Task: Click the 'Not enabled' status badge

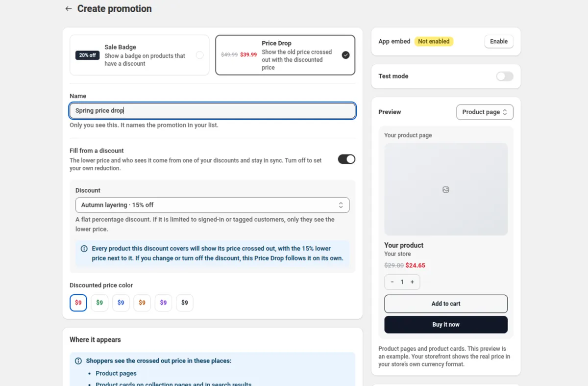Action: coord(434,42)
